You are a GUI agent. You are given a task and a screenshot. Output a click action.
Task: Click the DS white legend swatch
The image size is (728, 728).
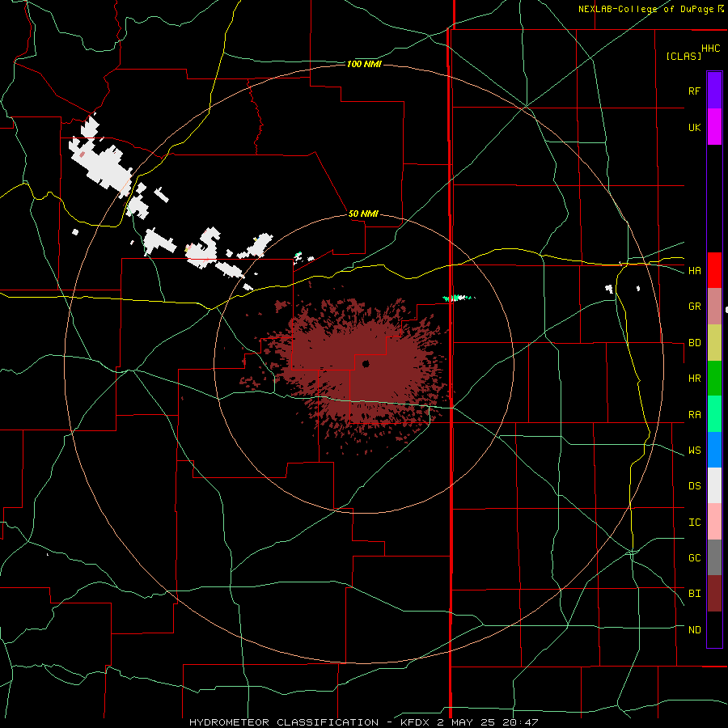[714, 485]
